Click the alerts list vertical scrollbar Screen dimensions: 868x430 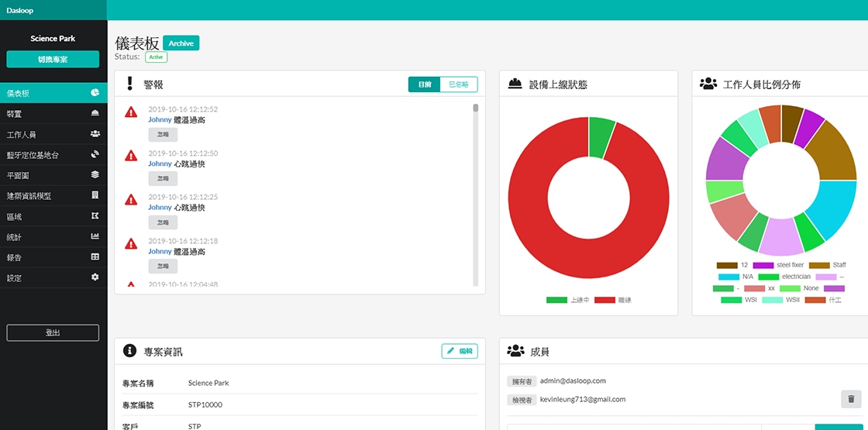pyautogui.click(x=475, y=194)
